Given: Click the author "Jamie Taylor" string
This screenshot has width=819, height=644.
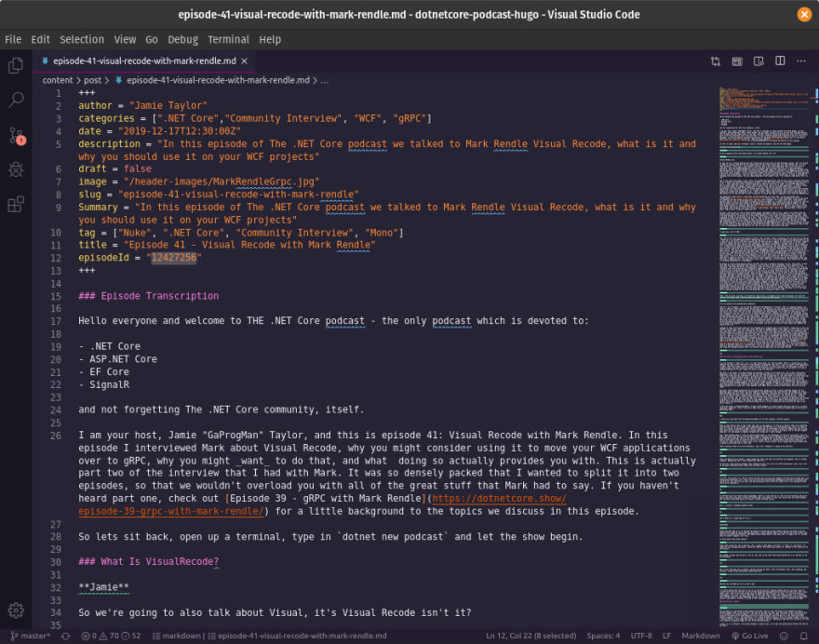Looking at the screenshot, I should 168,105.
